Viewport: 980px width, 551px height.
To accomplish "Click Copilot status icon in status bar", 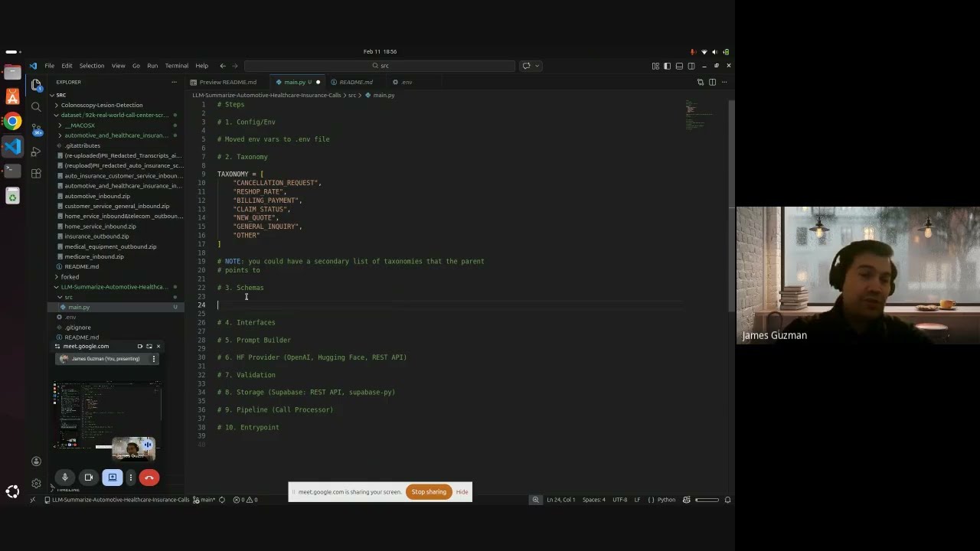I will pos(686,500).
